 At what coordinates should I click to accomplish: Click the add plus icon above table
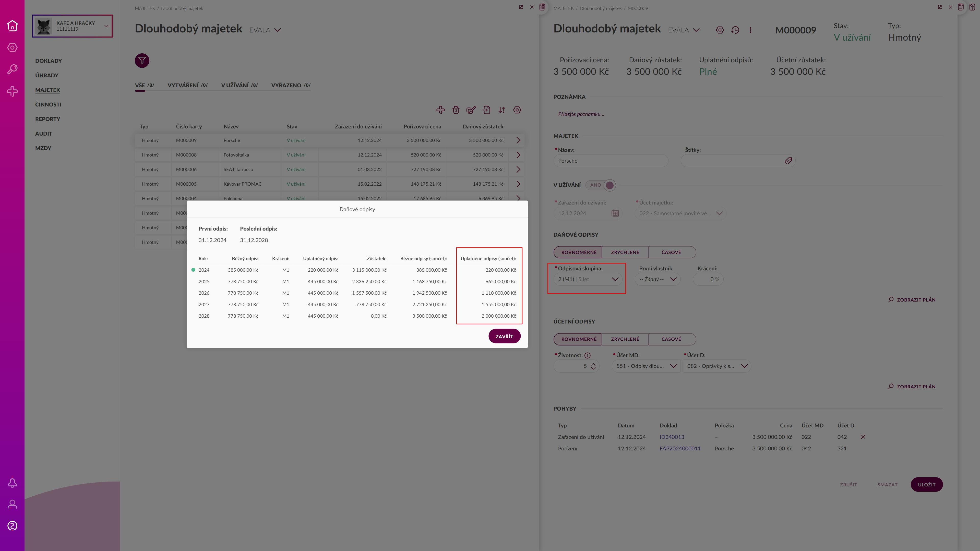point(440,110)
